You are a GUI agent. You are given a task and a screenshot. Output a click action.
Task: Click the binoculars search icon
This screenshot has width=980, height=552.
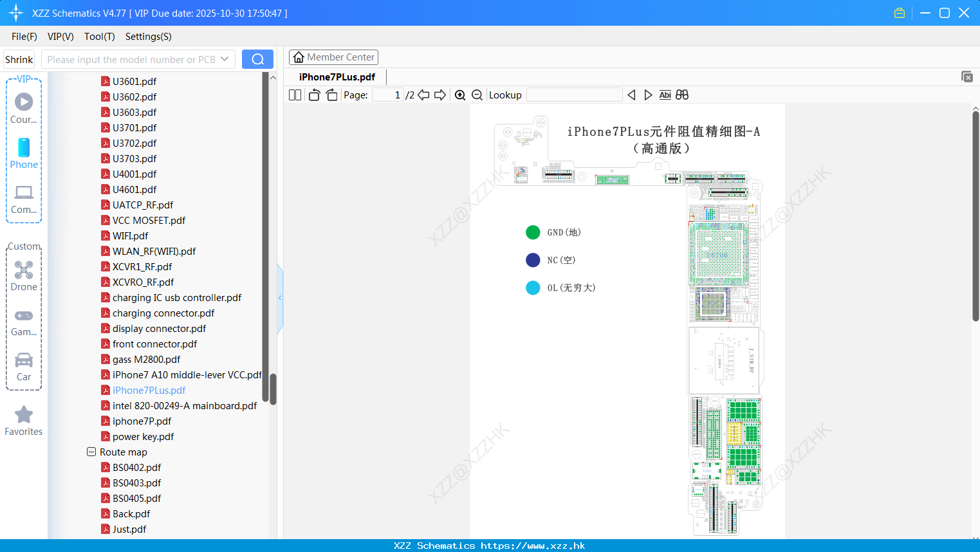(x=682, y=95)
